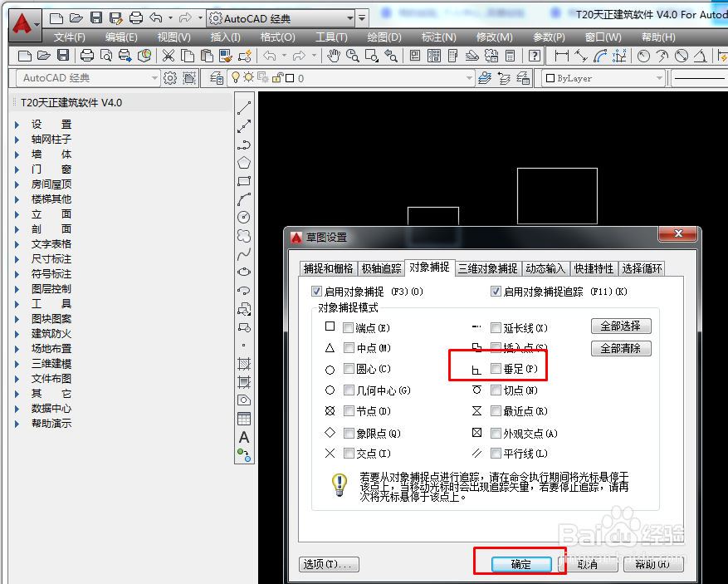The image size is (728, 584).
Task: Click the layer 0 color swatch
Action: 290,78
